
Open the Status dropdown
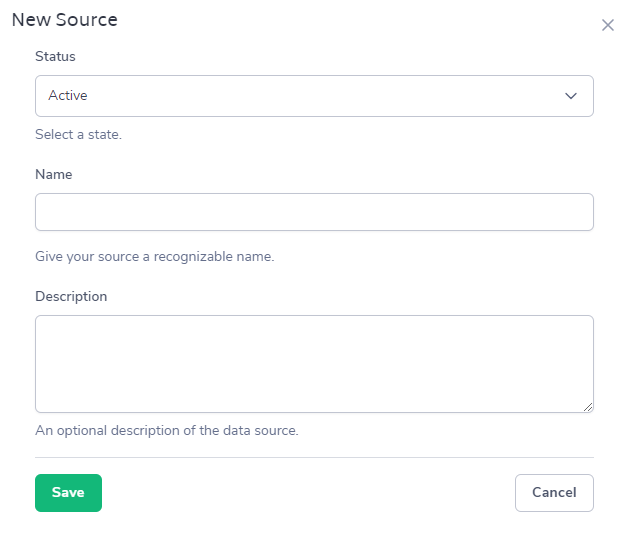314,96
